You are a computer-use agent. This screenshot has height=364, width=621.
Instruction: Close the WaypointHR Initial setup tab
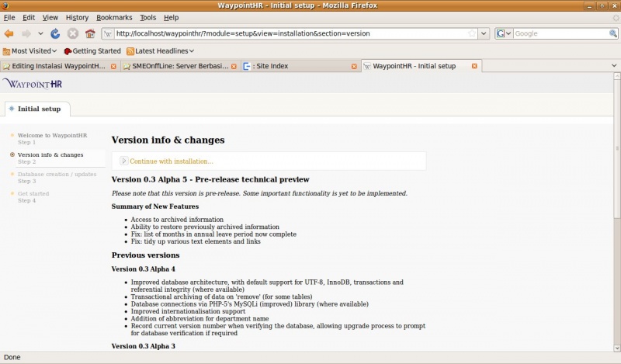[474, 66]
